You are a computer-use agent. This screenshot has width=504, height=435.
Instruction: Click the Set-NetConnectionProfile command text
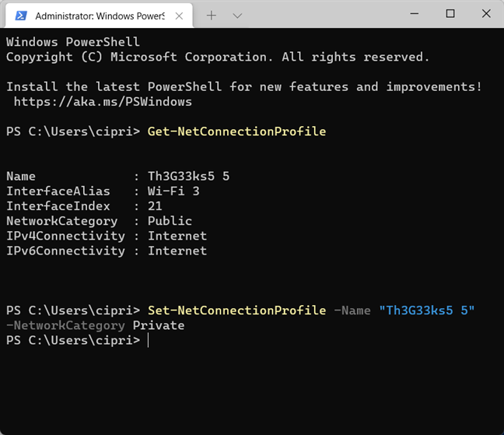pyautogui.click(x=236, y=310)
